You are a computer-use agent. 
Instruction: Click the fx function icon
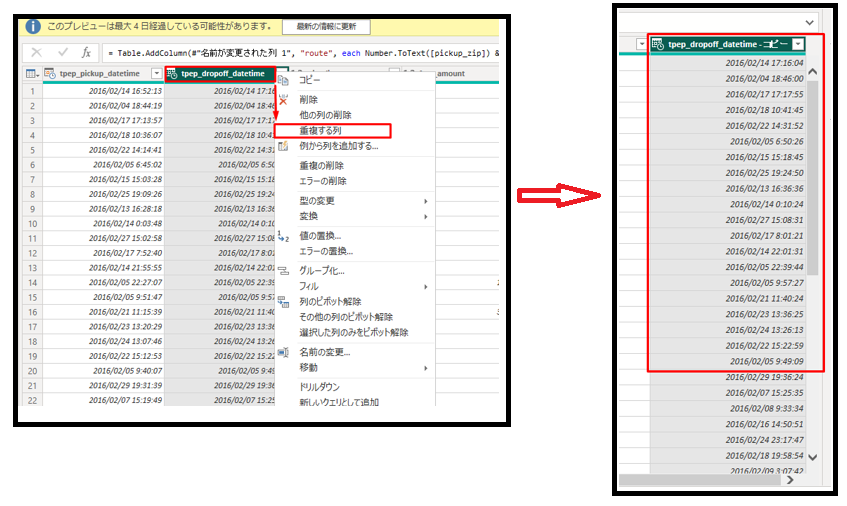[x=86, y=52]
